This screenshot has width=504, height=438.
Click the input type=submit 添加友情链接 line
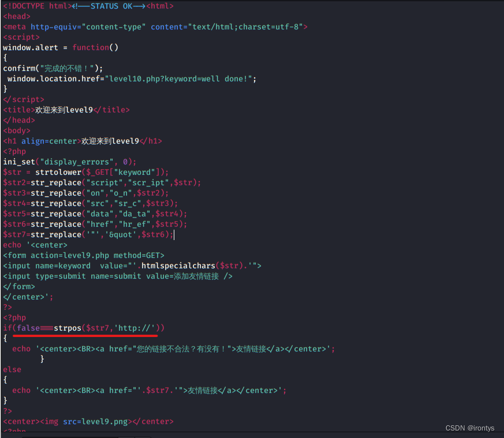tap(118, 276)
